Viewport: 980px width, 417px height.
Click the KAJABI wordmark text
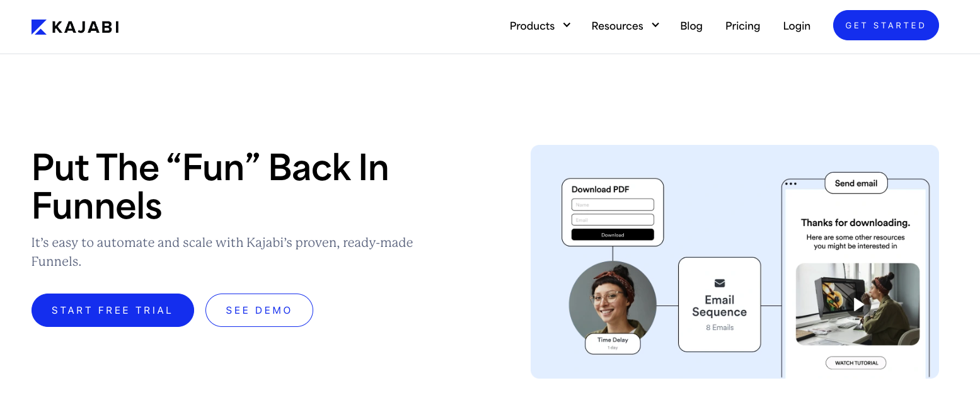pos(85,27)
